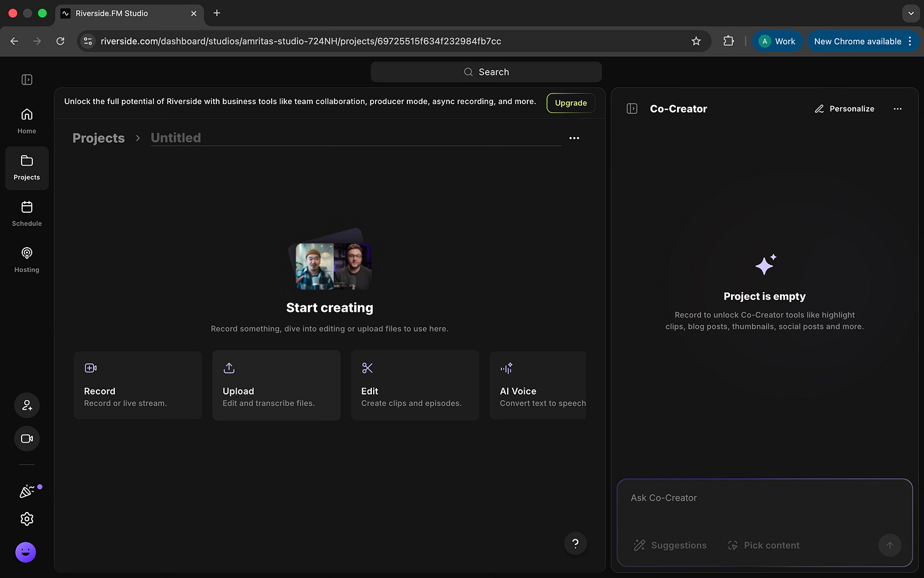Select the Upload card
The width and height of the screenshot is (924, 578).
(x=276, y=385)
